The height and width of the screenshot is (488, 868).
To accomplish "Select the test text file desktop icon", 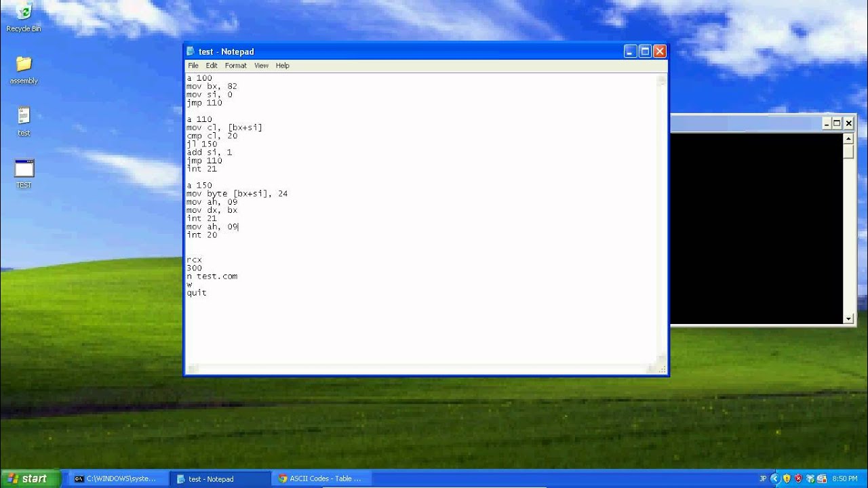I will [x=24, y=122].
